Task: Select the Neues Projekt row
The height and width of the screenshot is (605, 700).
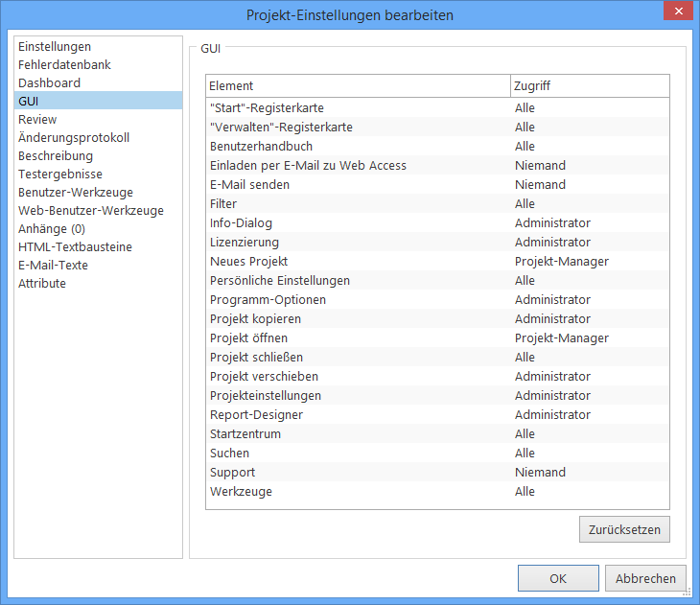Action: (x=437, y=262)
